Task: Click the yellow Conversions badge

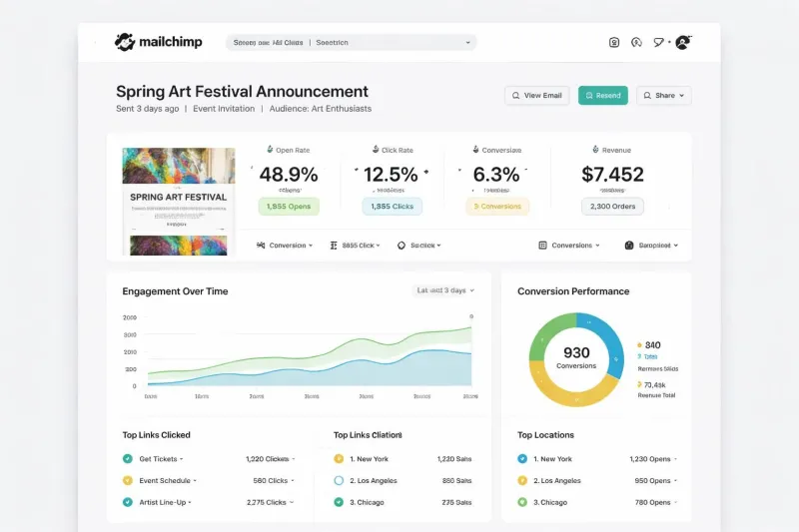Action: point(497,207)
